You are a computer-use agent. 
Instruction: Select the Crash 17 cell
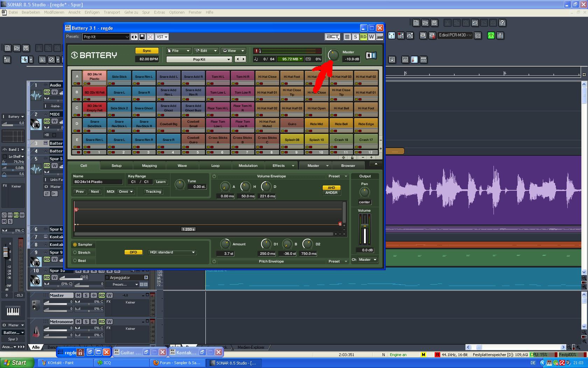366,141
